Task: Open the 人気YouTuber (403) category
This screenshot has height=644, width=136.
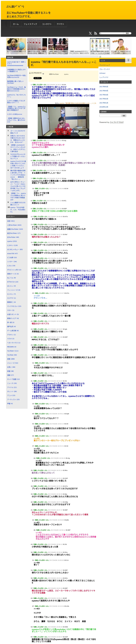Action: click(x=14, y=225)
